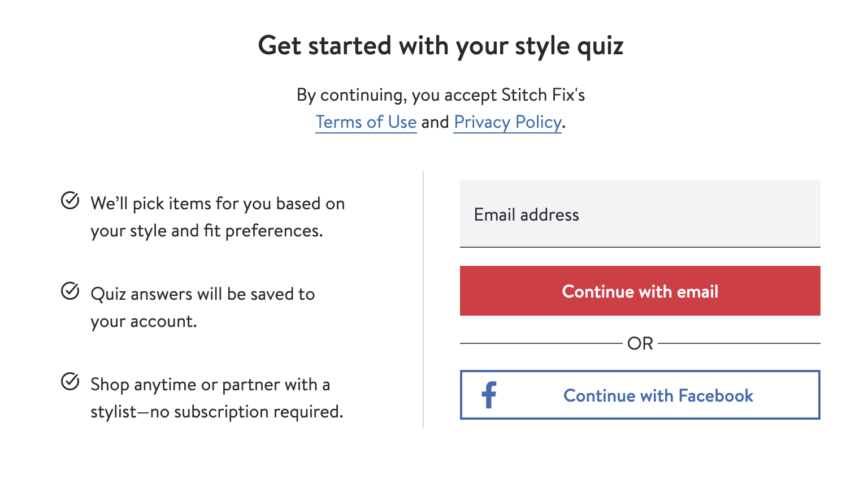Open the Terms of Use link
This screenshot has height=491, width=868.
coord(366,122)
